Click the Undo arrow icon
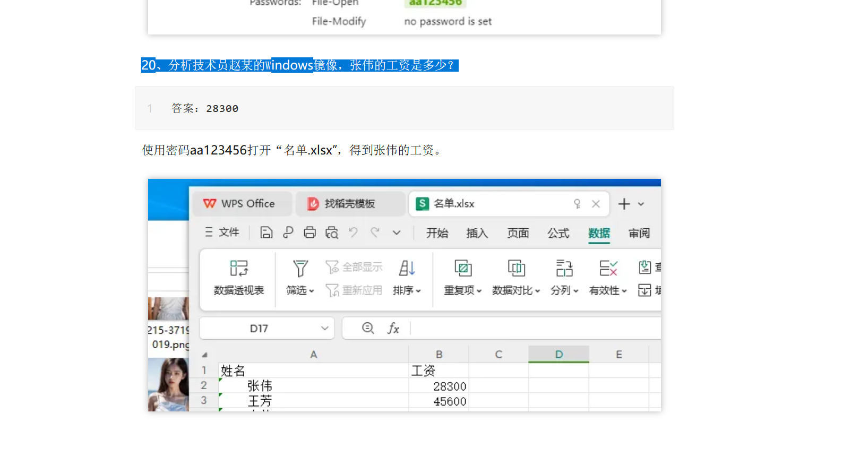Viewport: 868px width, 456px height. pos(353,233)
